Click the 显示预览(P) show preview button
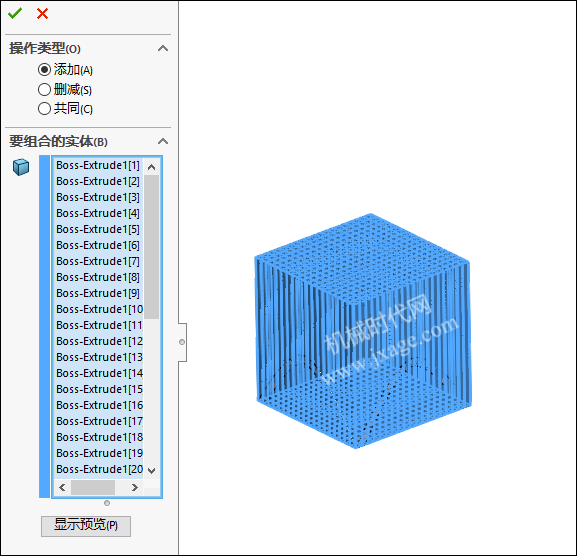 tap(86, 526)
